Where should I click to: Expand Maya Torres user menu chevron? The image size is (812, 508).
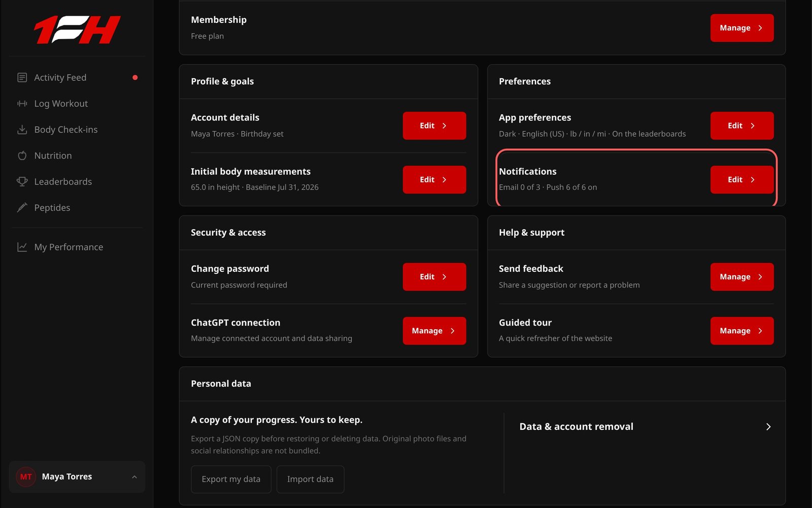(134, 477)
